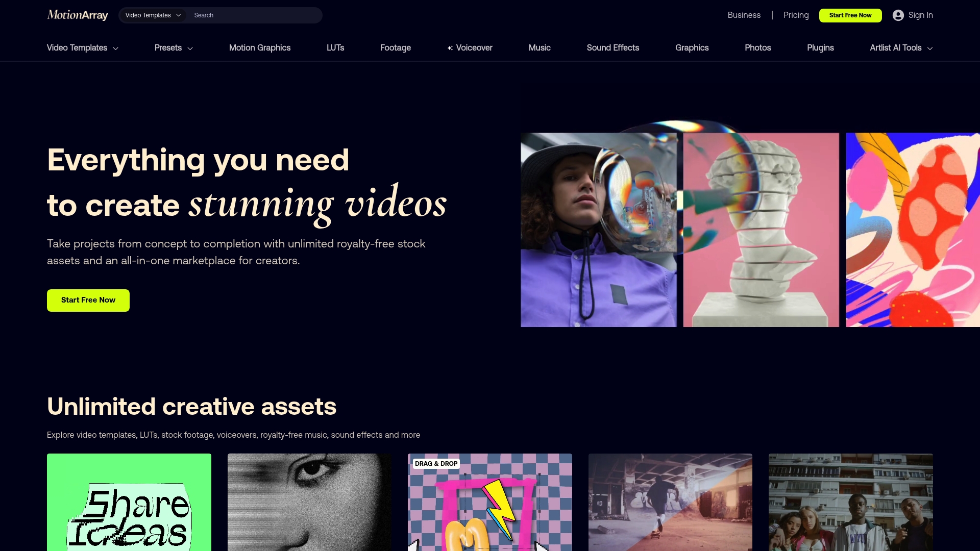Screen dimensions: 980x551
Task: Click the sparkle icon beside Voiceover
Action: [x=449, y=47]
